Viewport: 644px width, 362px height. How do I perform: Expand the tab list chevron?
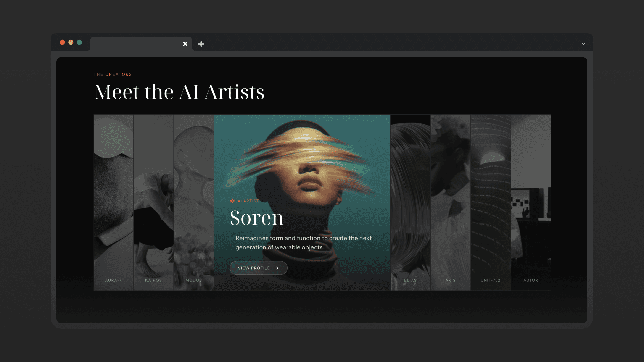583,44
